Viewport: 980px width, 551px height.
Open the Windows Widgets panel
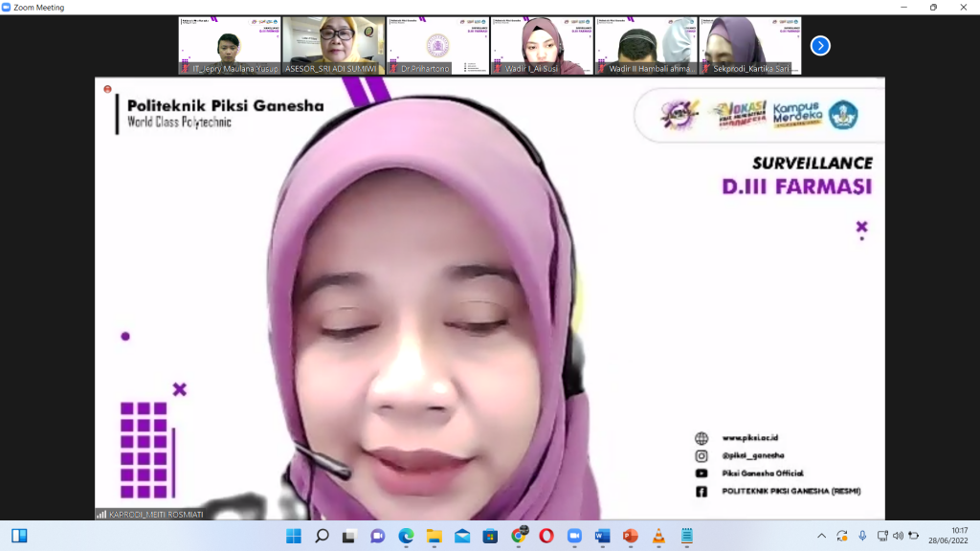[x=19, y=536]
